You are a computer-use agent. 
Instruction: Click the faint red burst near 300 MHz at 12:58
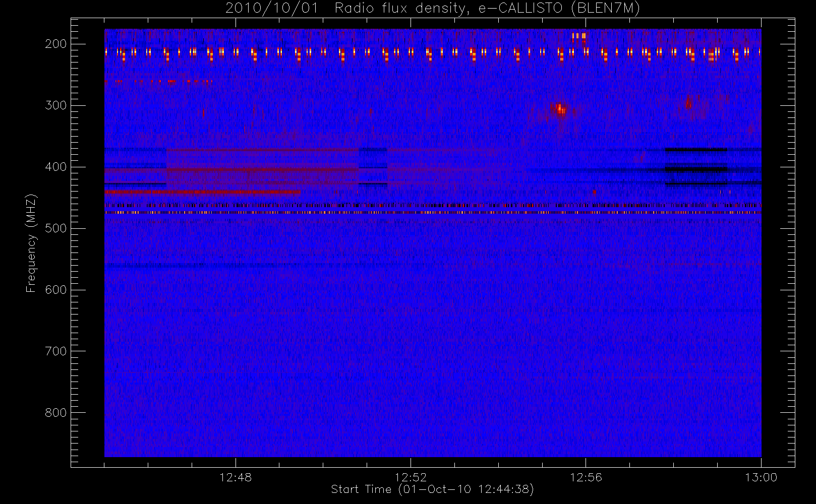(688, 103)
